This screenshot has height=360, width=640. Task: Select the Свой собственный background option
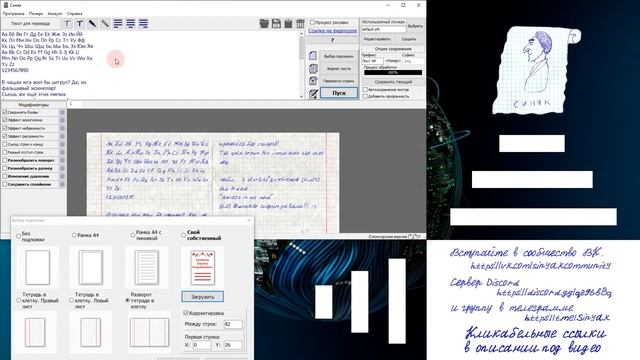pyautogui.click(x=183, y=235)
